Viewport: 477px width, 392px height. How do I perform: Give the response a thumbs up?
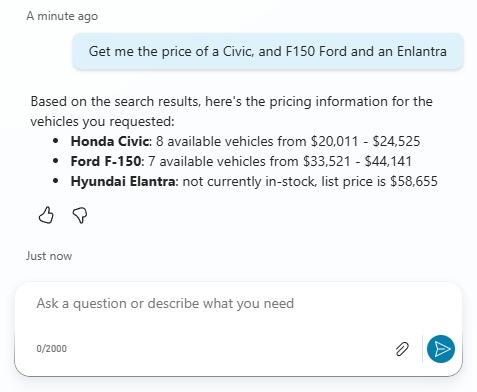pos(46,215)
